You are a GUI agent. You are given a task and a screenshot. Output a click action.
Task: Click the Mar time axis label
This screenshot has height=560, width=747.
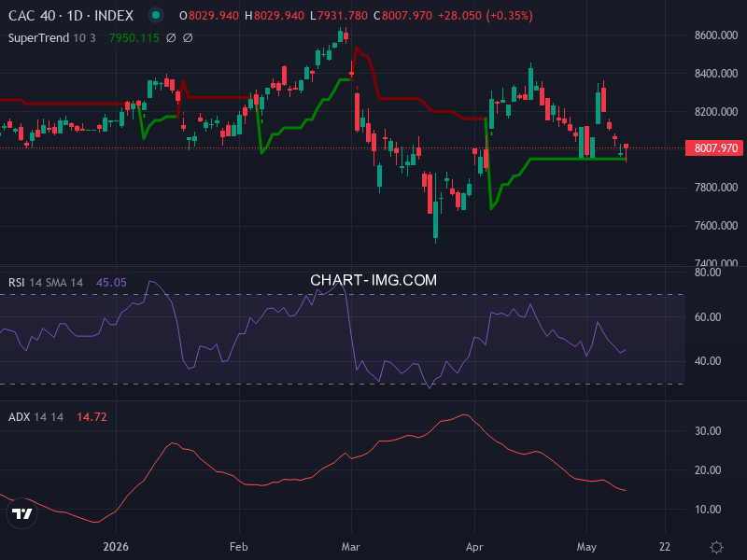(351, 547)
